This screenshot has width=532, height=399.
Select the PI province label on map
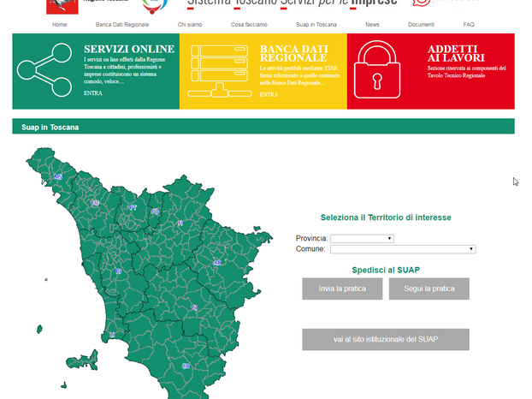[118, 271]
